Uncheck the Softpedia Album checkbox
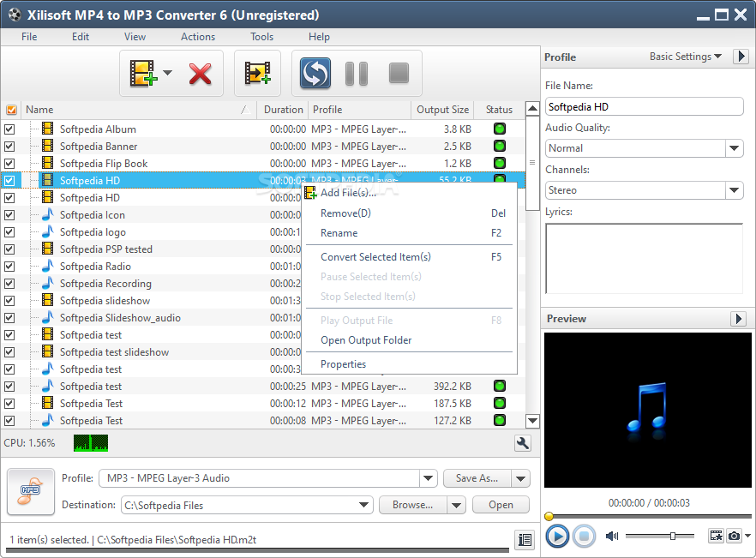The image size is (756, 558). click(x=9, y=129)
